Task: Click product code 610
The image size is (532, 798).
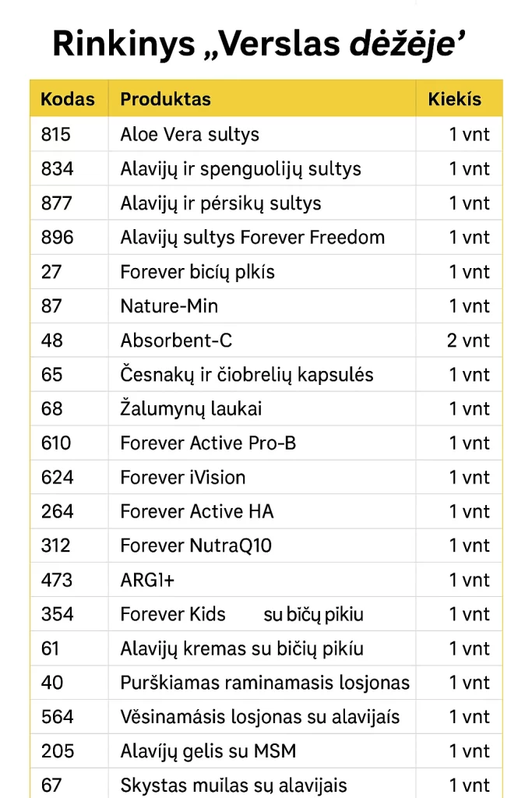Action: pos(56,443)
